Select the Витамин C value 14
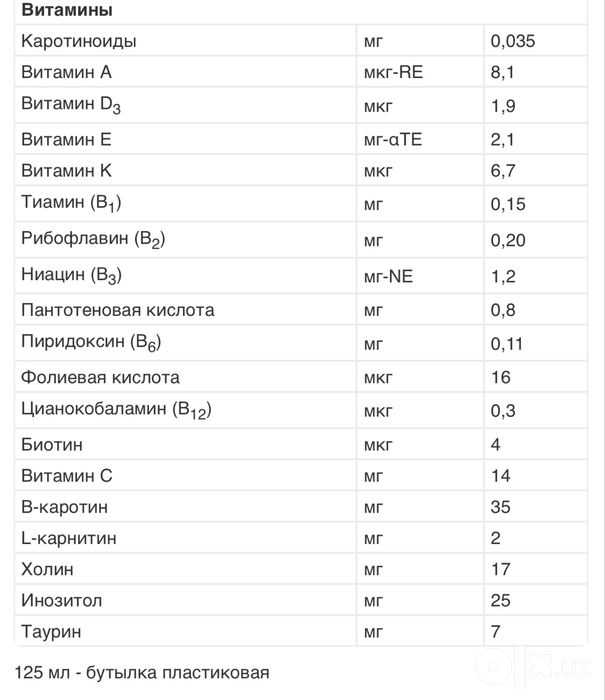Screen dimensions: 605x700 pyautogui.click(x=501, y=476)
